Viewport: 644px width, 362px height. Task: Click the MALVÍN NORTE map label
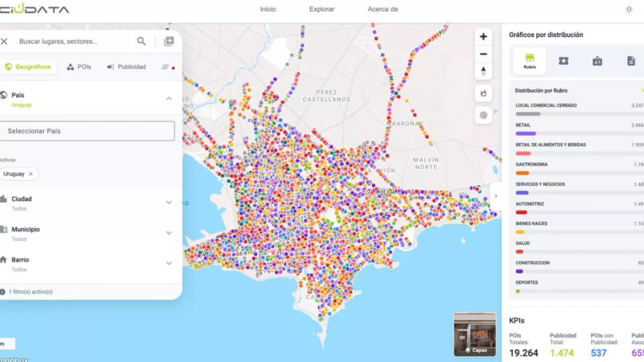pos(426,163)
